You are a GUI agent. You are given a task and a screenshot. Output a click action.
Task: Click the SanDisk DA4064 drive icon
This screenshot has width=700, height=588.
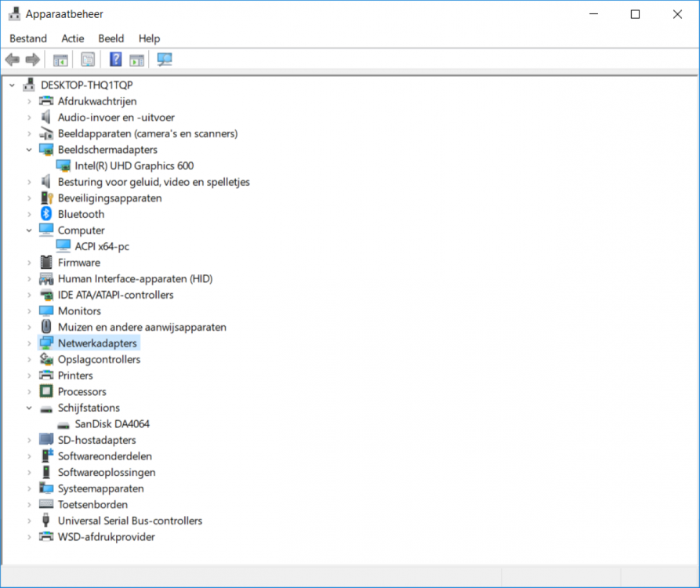63,424
